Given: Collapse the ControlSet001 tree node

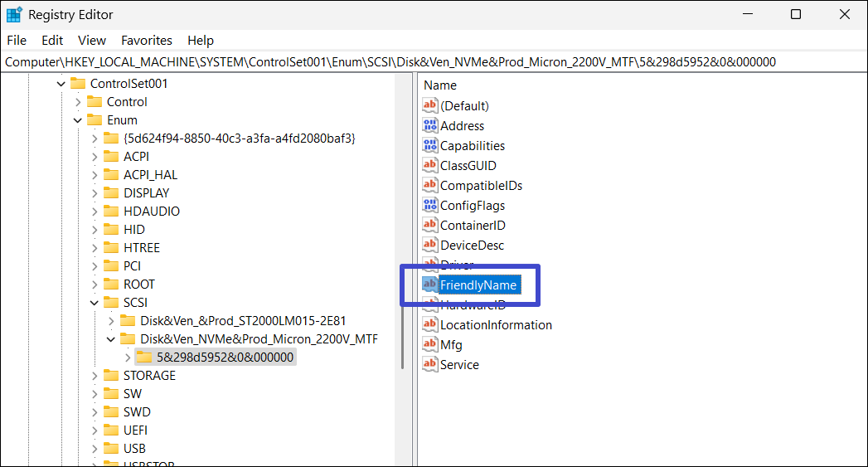Looking at the screenshot, I should (61, 84).
